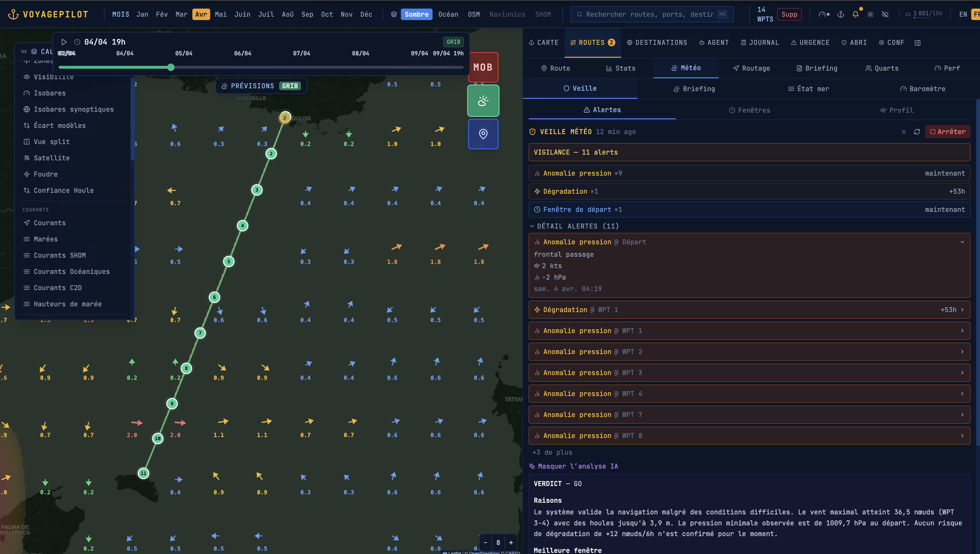Collapse the right side panel icon
980x554 pixels.
point(918,43)
